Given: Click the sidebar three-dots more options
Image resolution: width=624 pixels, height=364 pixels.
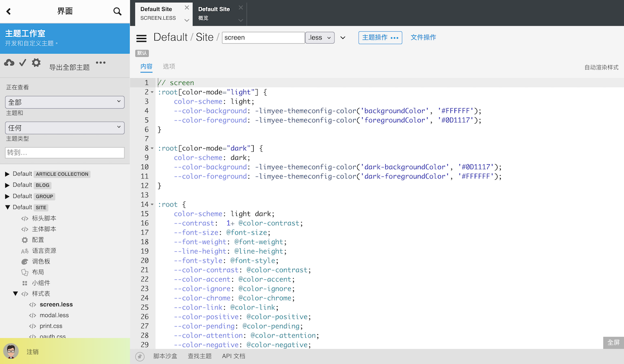Looking at the screenshot, I should (x=100, y=63).
